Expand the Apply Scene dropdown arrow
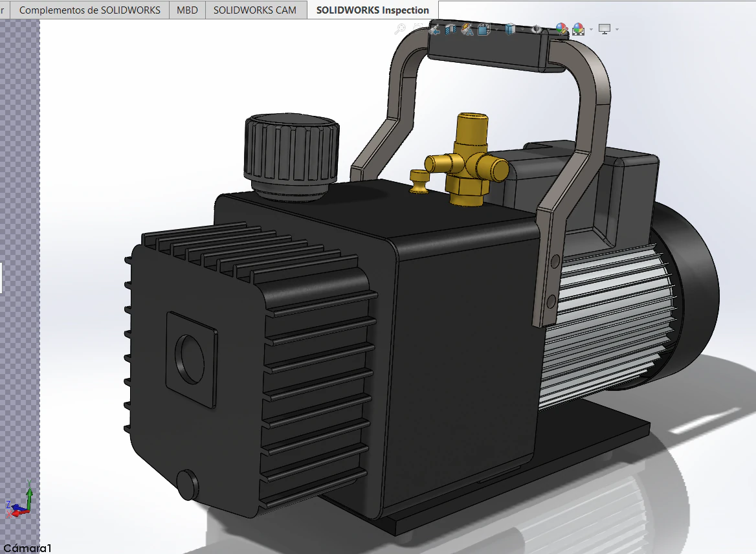The height and width of the screenshot is (554, 756). (591, 30)
